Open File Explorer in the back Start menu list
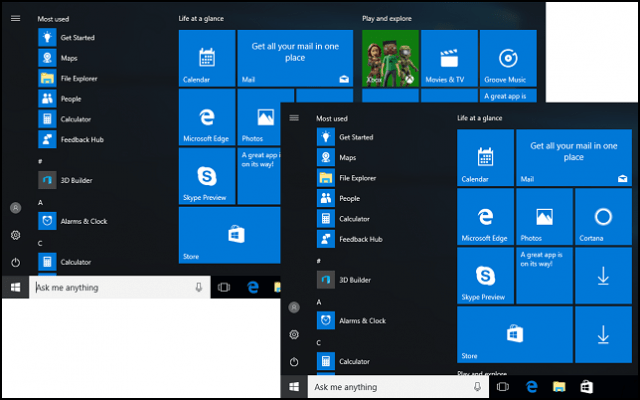Viewport: 640px width, 400px height. coord(68,78)
